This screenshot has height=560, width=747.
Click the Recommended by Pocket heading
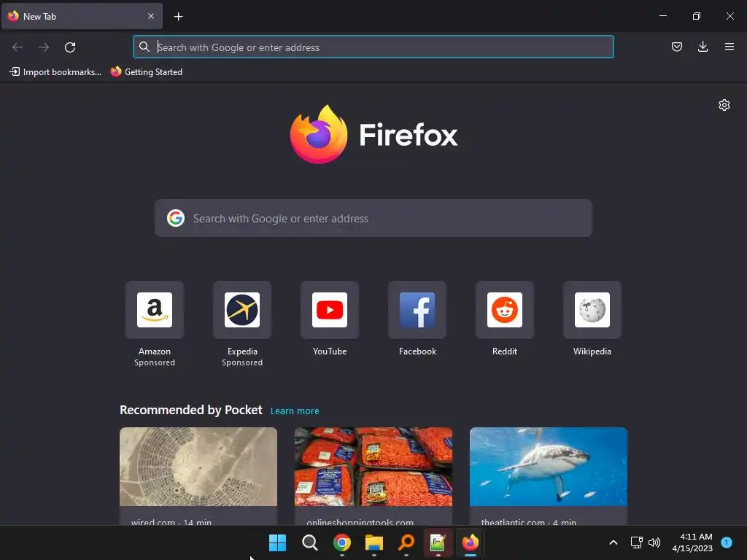[191, 410]
